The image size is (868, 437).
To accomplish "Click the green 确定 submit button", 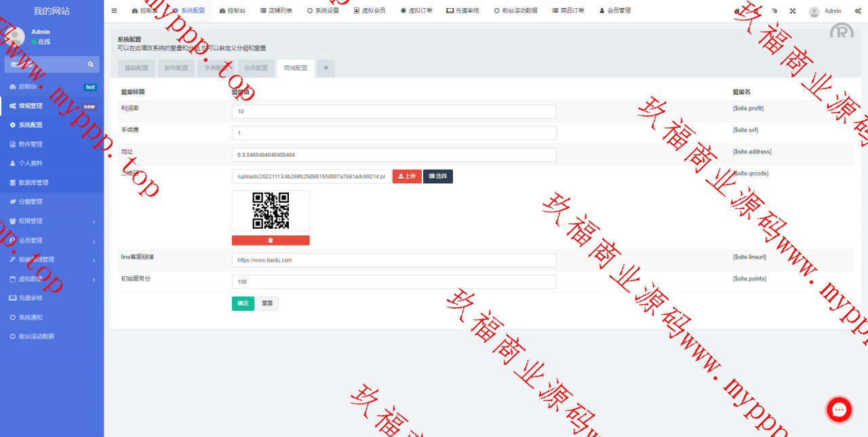I will click(243, 303).
